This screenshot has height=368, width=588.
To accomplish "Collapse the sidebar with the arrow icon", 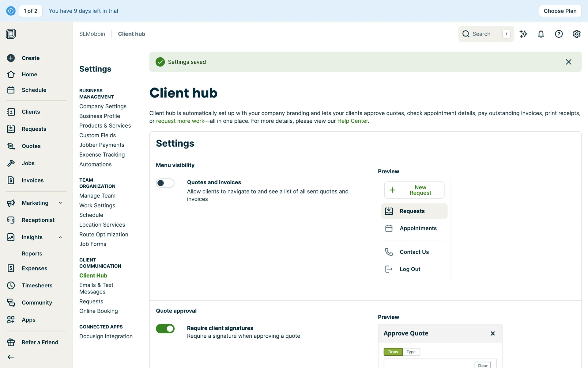I will pyautogui.click(x=11, y=357).
